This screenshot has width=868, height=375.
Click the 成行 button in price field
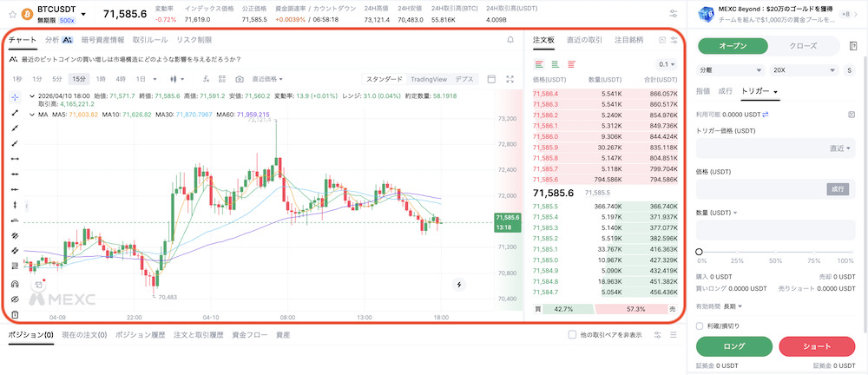coord(838,189)
